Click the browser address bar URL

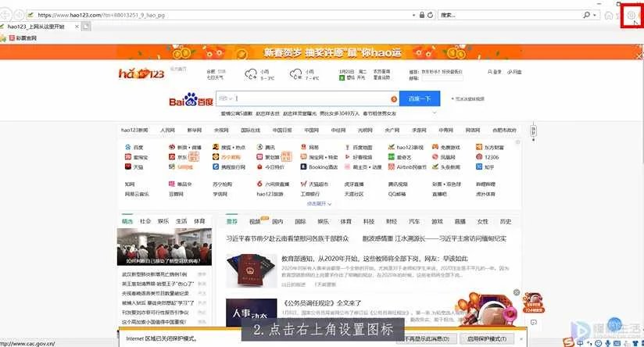pos(101,15)
